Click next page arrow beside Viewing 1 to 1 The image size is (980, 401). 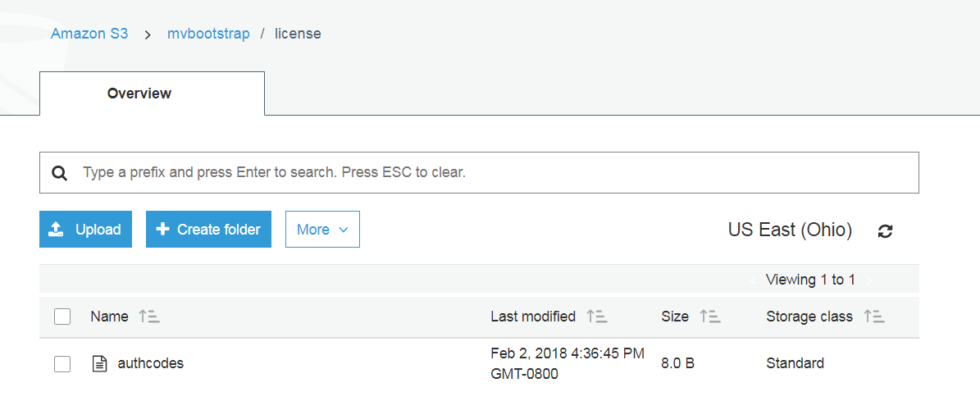point(868,280)
